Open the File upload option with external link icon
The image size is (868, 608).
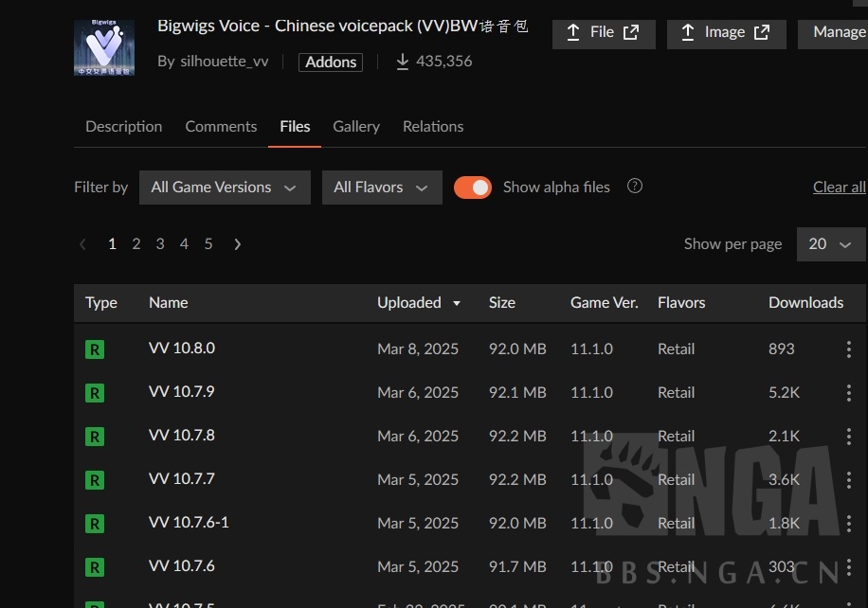pos(604,32)
